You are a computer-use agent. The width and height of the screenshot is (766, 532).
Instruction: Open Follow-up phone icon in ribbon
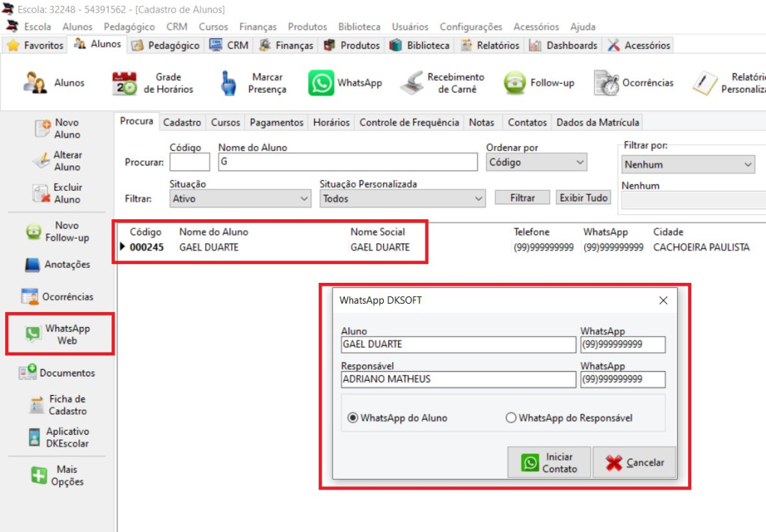(515, 83)
